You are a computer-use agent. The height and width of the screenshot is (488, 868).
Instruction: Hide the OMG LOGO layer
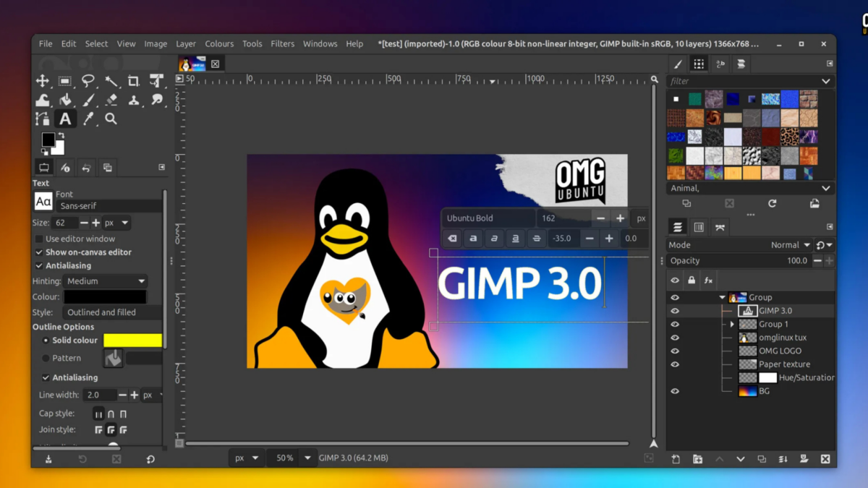point(674,351)
